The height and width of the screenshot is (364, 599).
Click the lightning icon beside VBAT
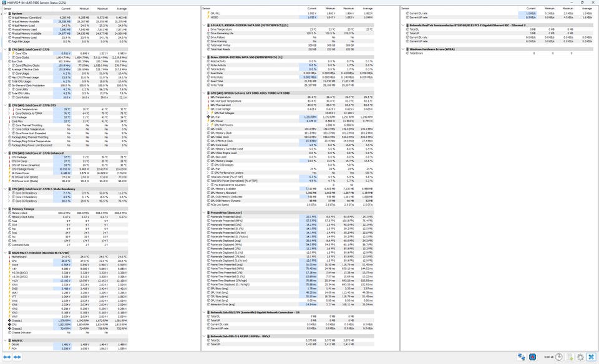(9, 293)
